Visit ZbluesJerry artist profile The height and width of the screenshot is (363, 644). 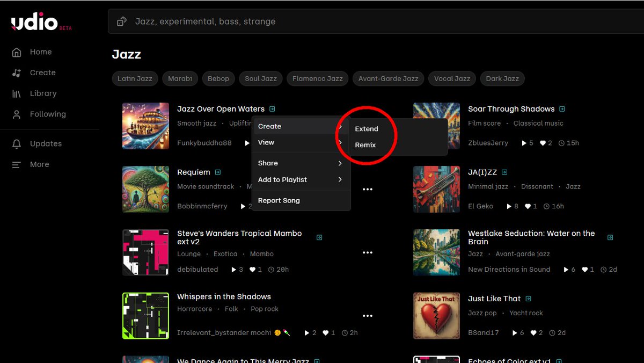pyautogui.click(x=488, y=143)
